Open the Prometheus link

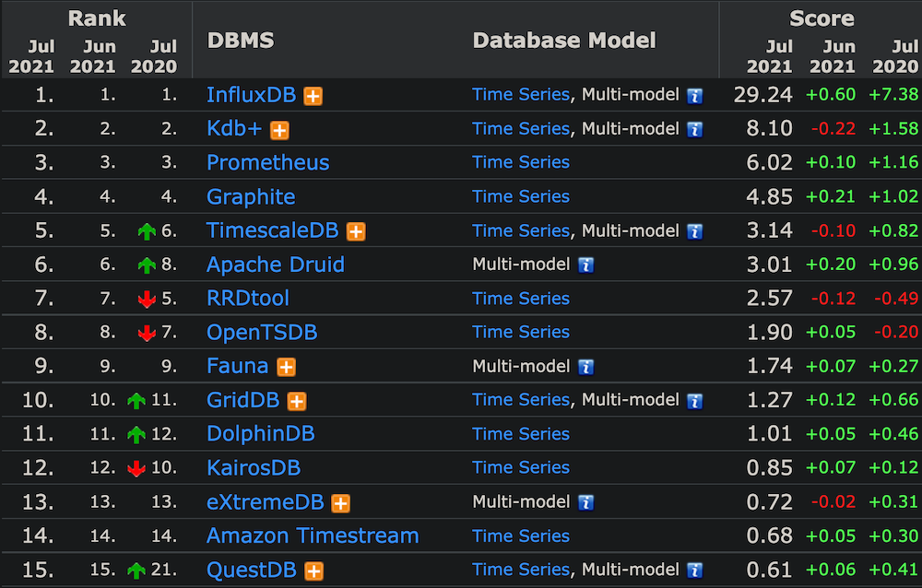pos(267,162)
